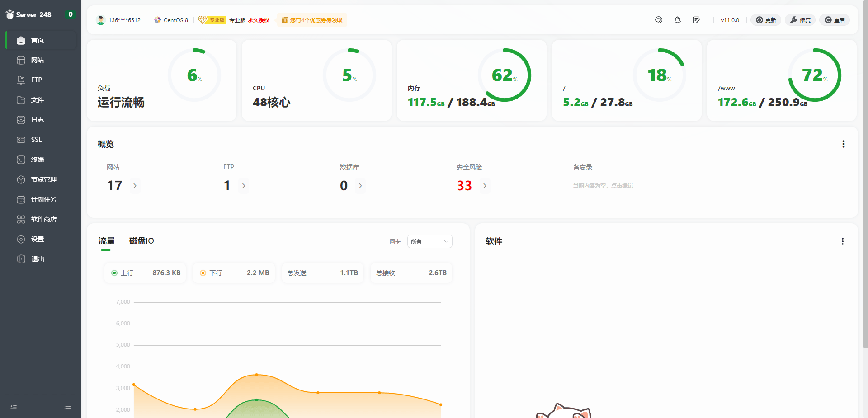This screenshot has width=868, height=418.
Task: Toggle the 上行 upstream series indicator
Action: (115, 273)
